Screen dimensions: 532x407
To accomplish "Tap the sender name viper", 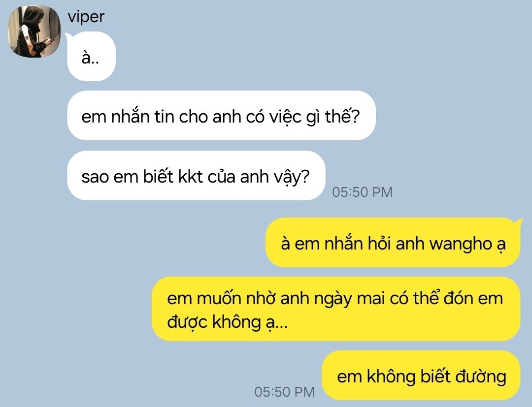I will pyautogui.click(x=86, y=17).
